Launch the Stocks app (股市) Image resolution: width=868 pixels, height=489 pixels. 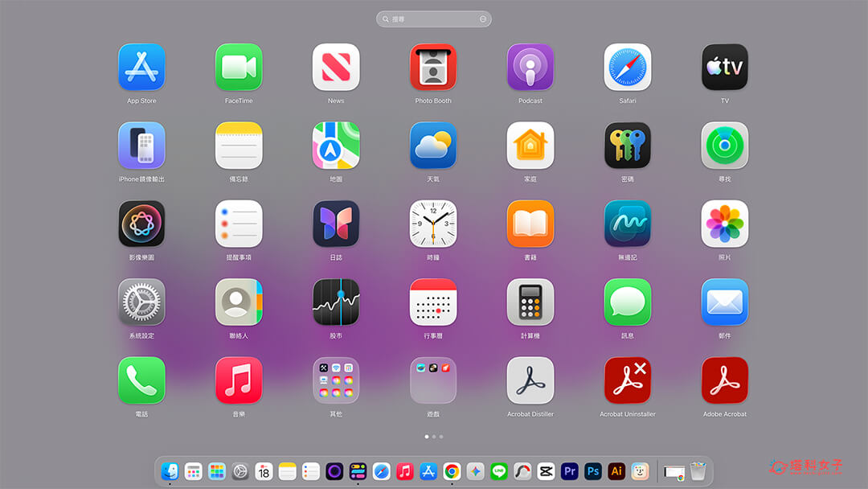tap(336, 302)
